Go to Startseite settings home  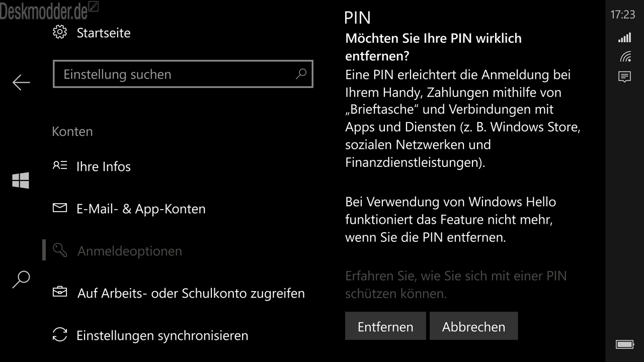tap(92, 33)
